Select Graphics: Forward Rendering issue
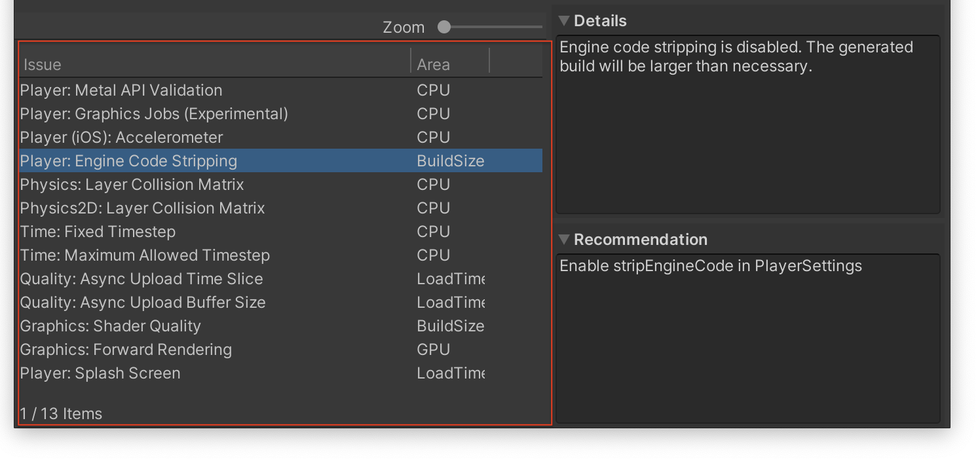The height and width of the screenshot is (463, 980). pyautogui.click(x=126, y=350)
